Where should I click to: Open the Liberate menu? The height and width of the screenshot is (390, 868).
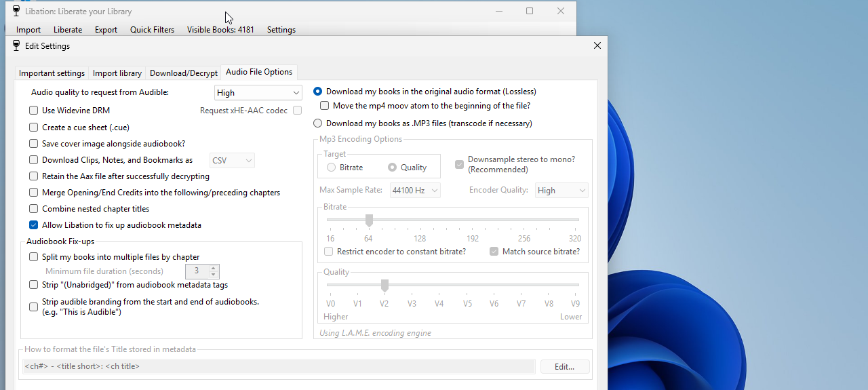pos(68,30)
